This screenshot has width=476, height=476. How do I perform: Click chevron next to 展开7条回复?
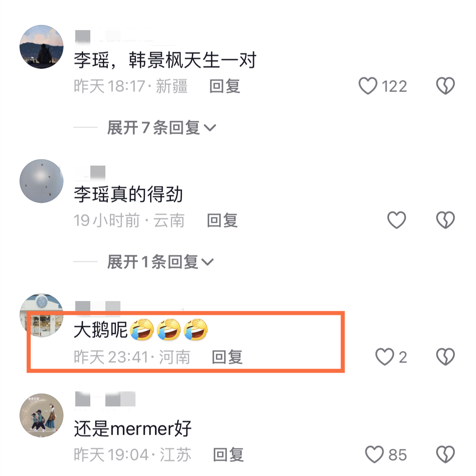click(210, 128)
